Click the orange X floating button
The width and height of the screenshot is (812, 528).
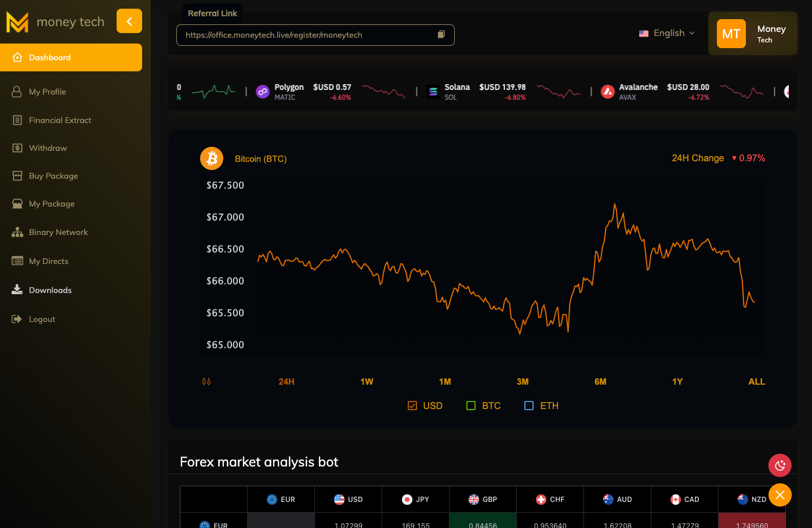780,495
